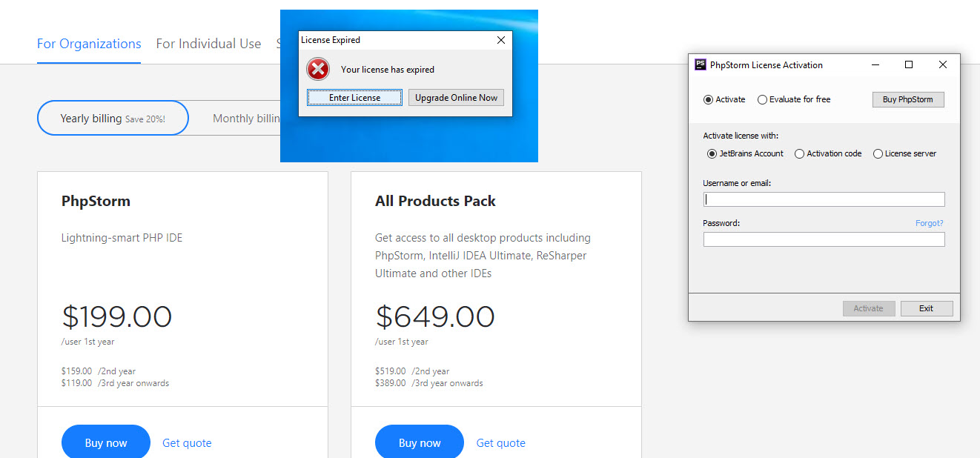Focus the Username or email field
Screen dimensions: 980x458
(824, 199)
